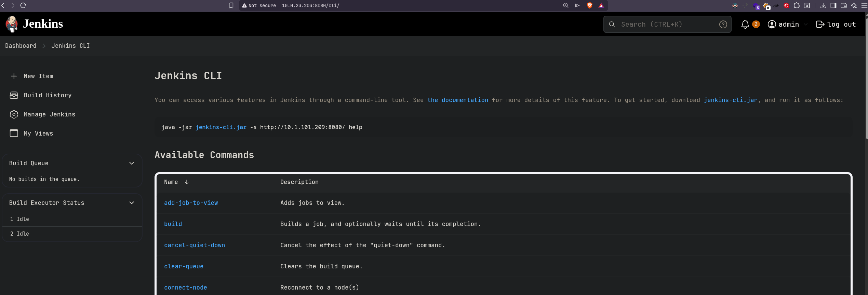Viewport: 868px width, 295px height.
Task: Focus the Jenkins search field
Action: 667,24
